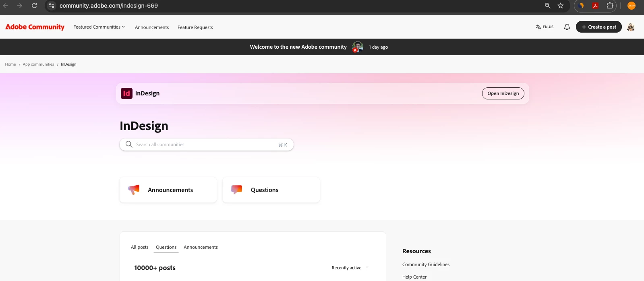Click the 1 day ago timestamp
The width and height of the screenshot is (644, 281).
tap(379, 47)
